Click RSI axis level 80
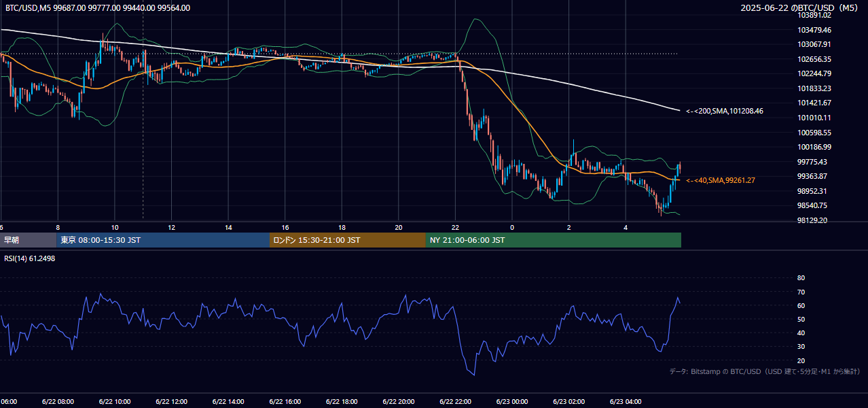Viewport: 868px width, 408px height. point(801,278)
